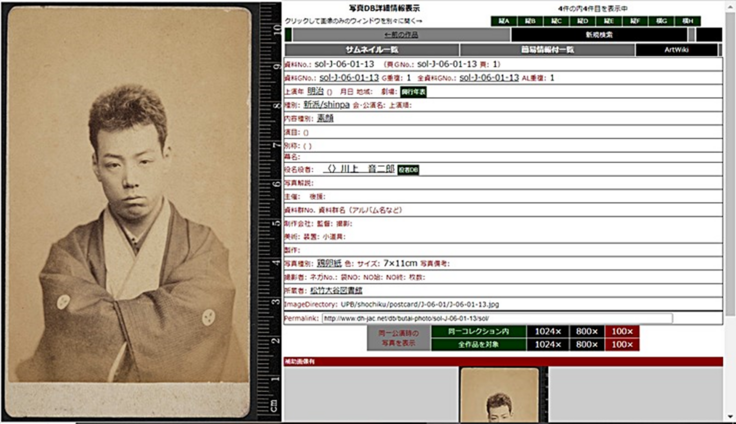Click the large portrait photograph
This screenshot has width=736, height=424.
[128, 210]
